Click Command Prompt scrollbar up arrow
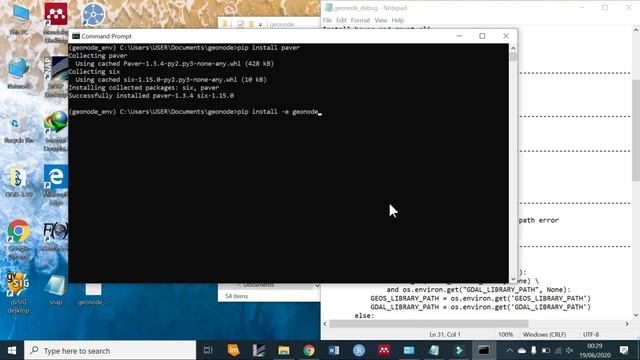Viewport: 640px width, 360px height. tap(513, 48)
